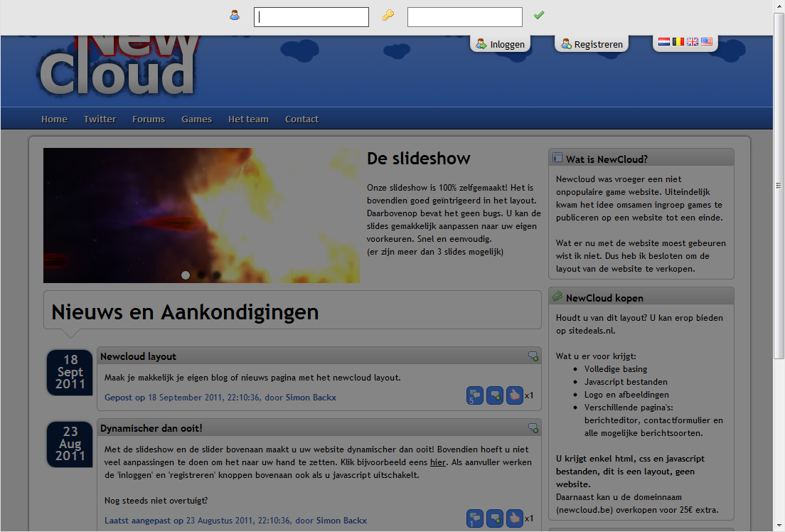785x532 pixels.
Task: Open Forums in navigation bar
Action: (149, 119)
